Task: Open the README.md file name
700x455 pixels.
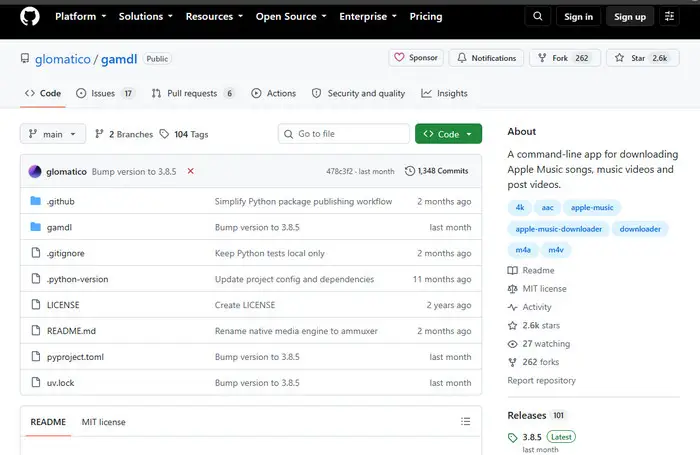Action: point(71,331)
